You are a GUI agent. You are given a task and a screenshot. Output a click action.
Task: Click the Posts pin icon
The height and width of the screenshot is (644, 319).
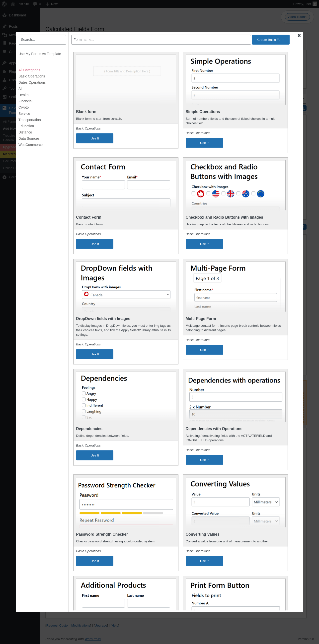[4, 26]
